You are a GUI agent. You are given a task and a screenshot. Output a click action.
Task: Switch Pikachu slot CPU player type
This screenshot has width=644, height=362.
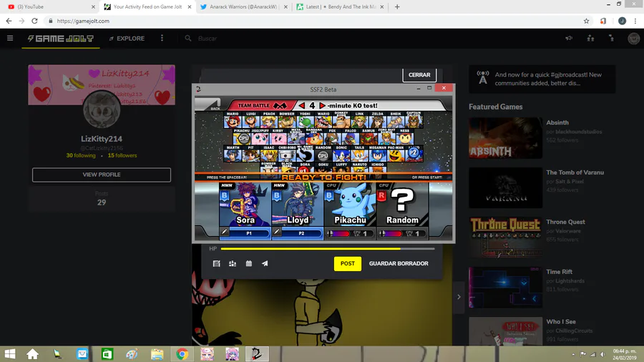click(x=331, y=185)
